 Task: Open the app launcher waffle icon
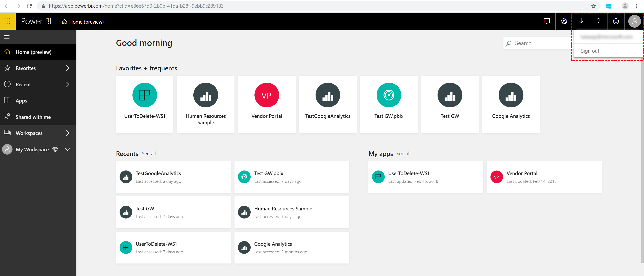(x=7, y=21)
